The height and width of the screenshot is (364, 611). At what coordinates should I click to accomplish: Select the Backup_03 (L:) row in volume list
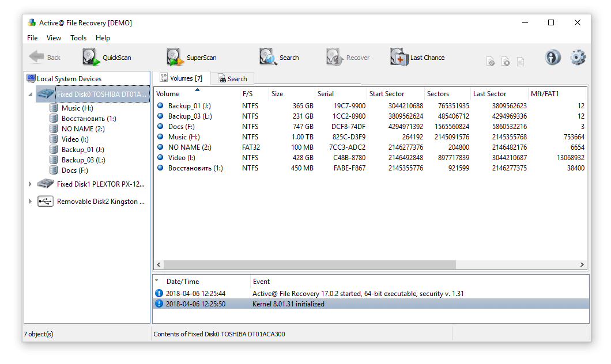click(370, 116)
